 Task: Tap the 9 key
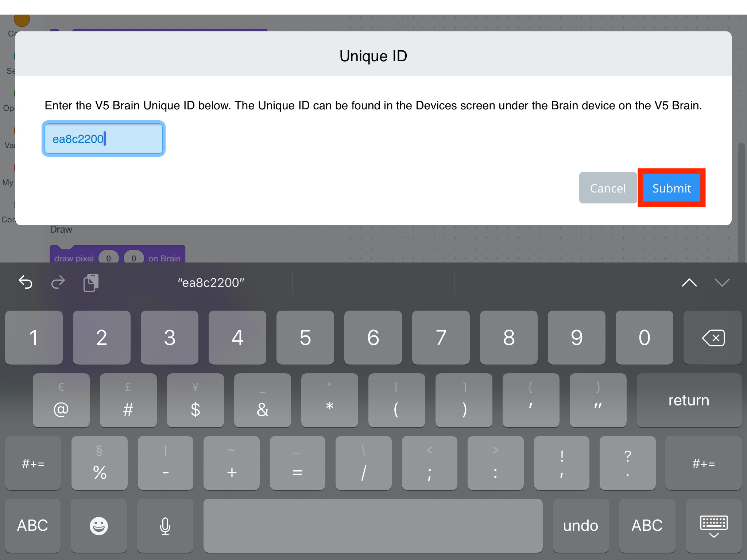(577, 338)
